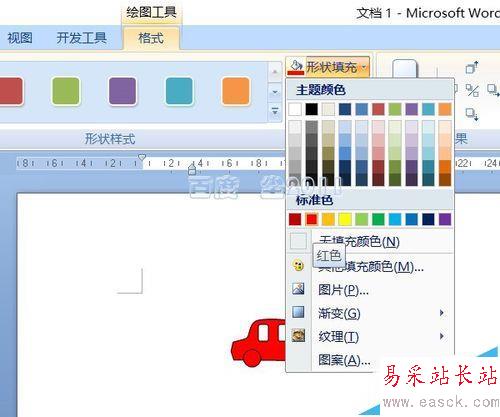Click the lower send backward icon
The height and width of the screenshot is (417, 500).
point(472,114)
